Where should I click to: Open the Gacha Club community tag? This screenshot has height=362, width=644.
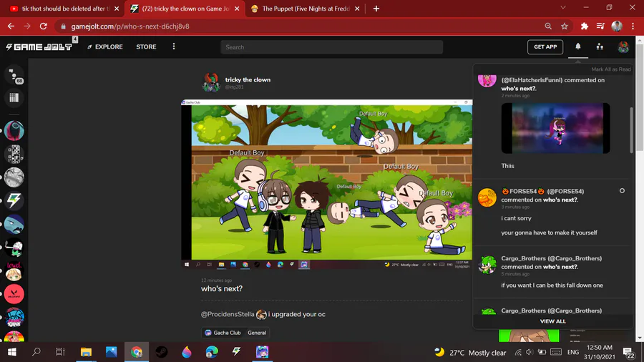(223, 333)
